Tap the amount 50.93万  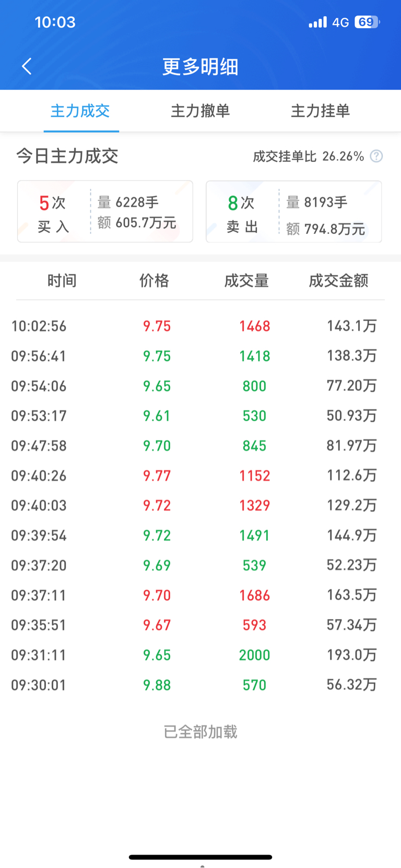(x=352, y=416)
